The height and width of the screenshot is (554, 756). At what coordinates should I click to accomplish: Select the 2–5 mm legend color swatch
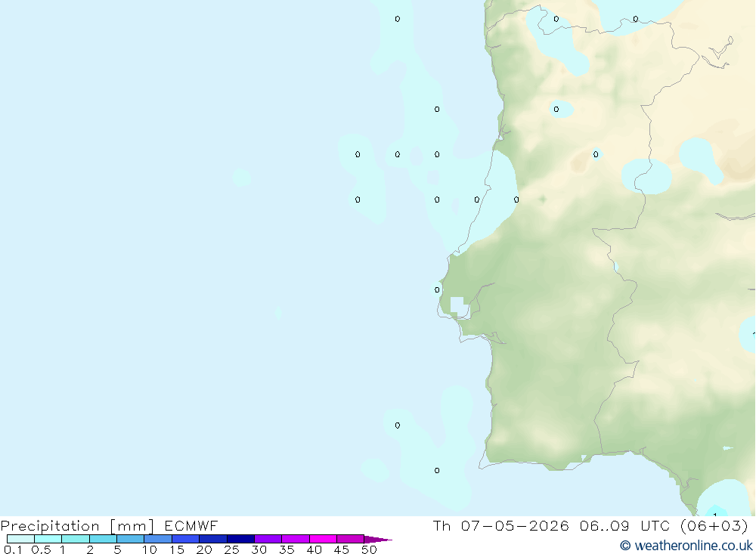pos(103,539)
